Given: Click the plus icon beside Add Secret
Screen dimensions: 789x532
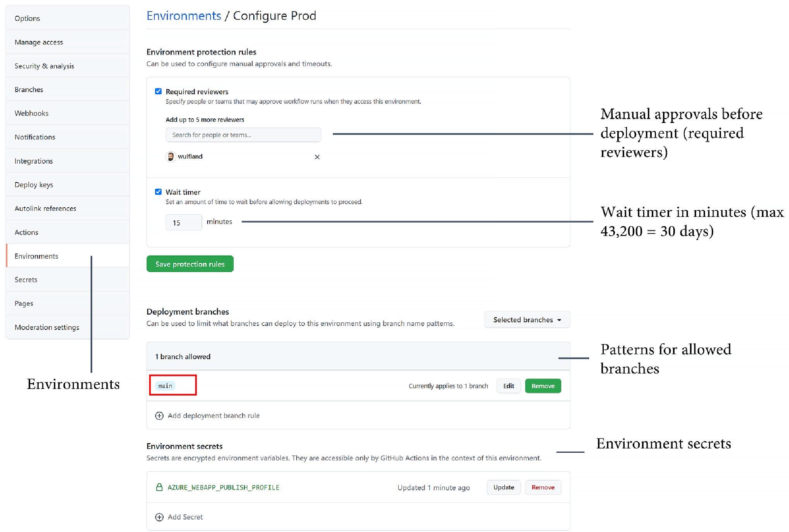Looking at the screenshot, I should (x=159, y=517).
